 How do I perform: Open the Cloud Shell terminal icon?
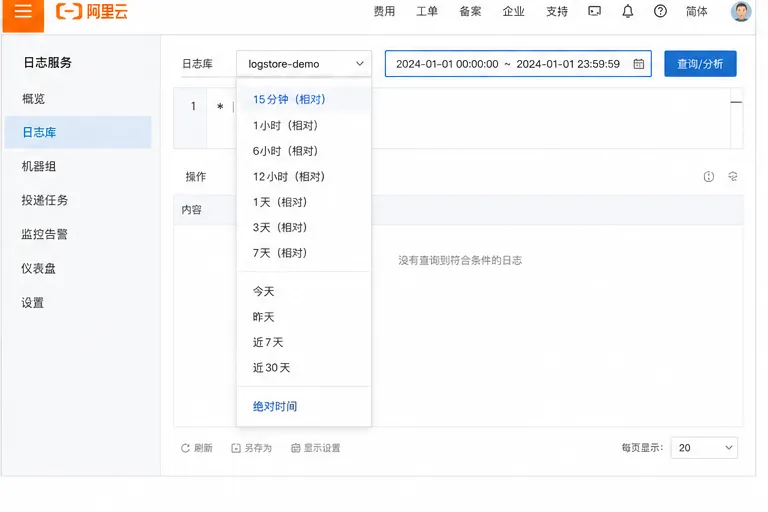click(594, 11)
